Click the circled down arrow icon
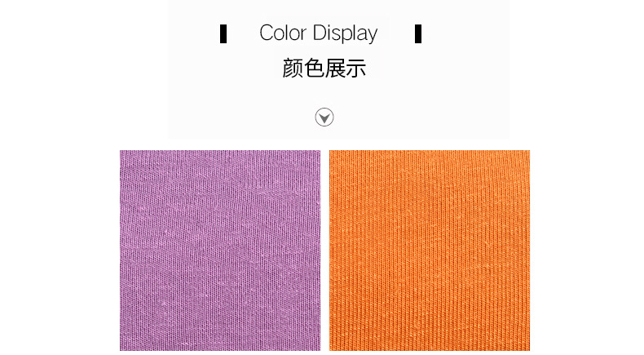 [324, 118]
